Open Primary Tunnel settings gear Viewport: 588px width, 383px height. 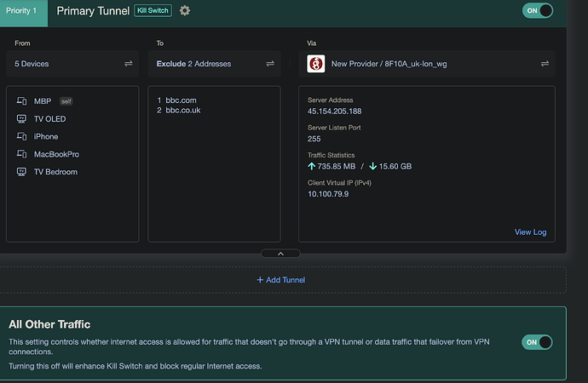point(185,10)
